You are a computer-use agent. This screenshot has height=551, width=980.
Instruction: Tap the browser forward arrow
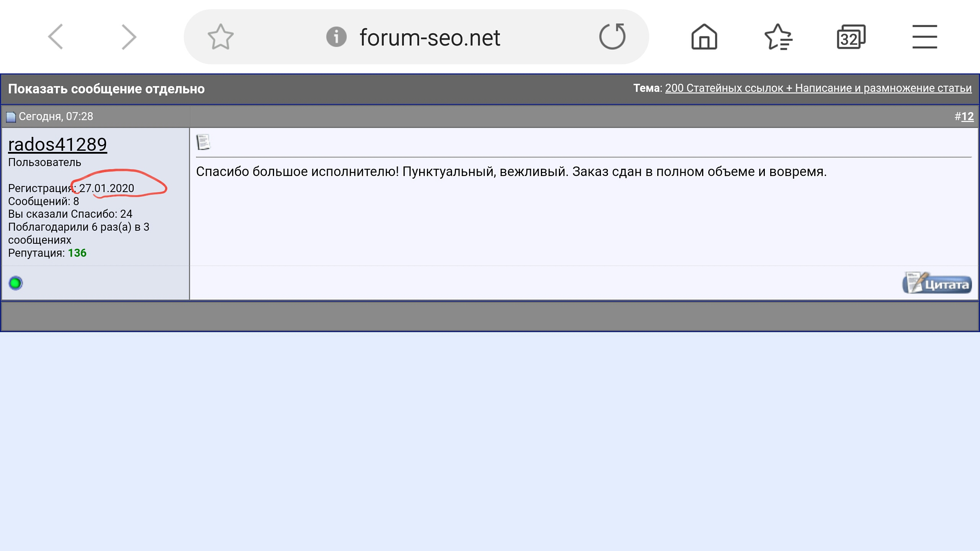129,37
